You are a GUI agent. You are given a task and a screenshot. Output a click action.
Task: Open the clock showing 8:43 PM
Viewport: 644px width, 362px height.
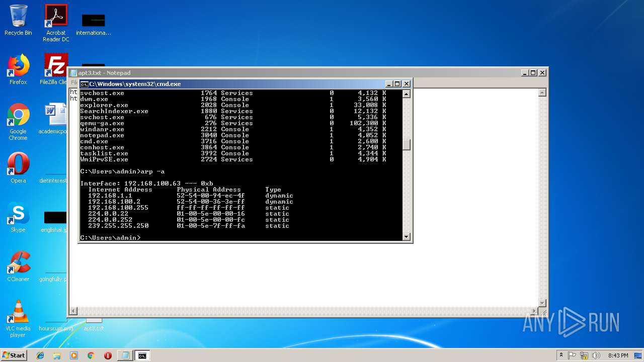(x=618, y=355)
